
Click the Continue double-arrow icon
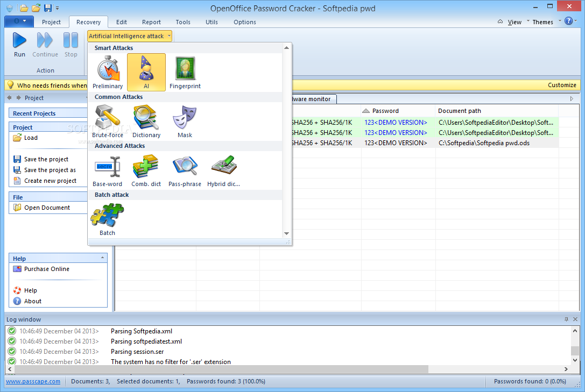45,40
